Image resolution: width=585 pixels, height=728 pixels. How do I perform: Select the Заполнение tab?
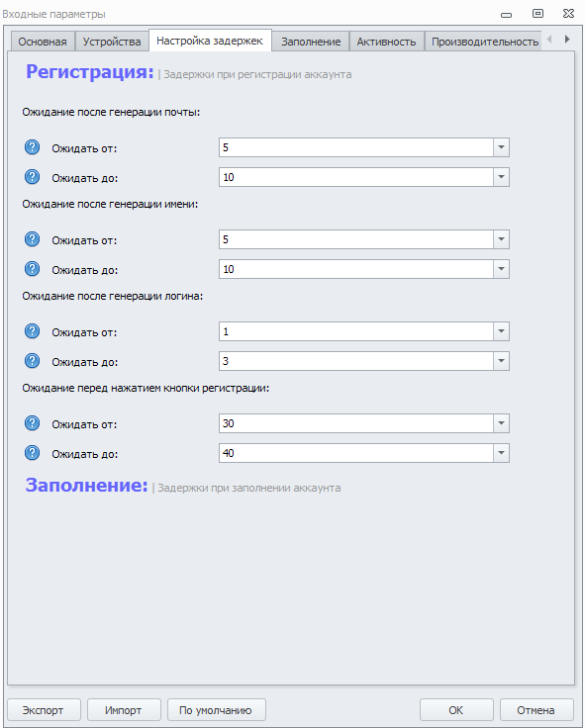pyautogui.click(x=311, y=42)
